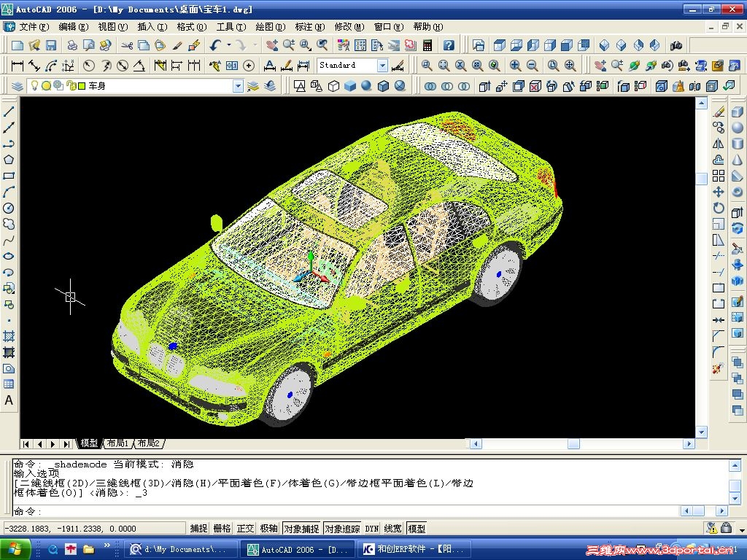Viewport: 747px width, 560px height.
Task: Click the Zoom Out minus magnifier icon
Action: coord(532,65)
